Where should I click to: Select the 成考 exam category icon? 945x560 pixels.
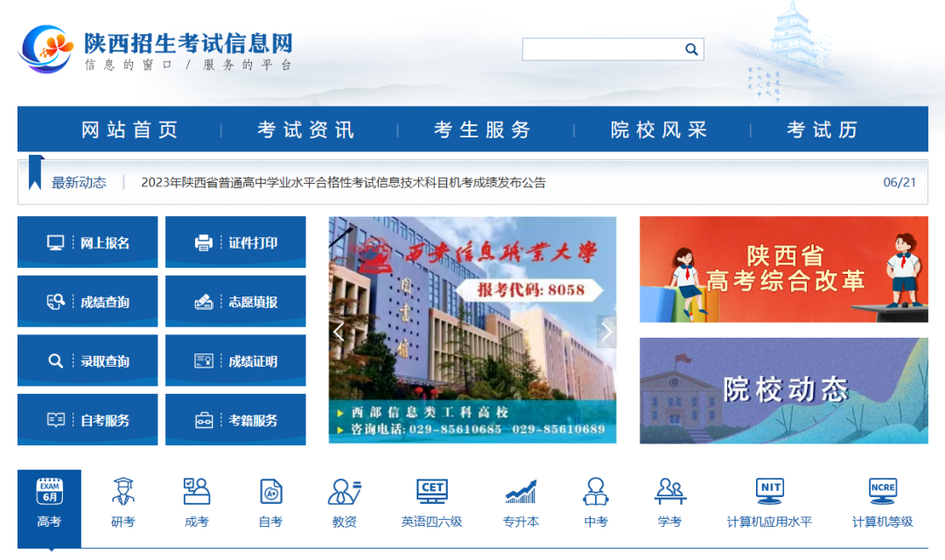pos(197,492)
